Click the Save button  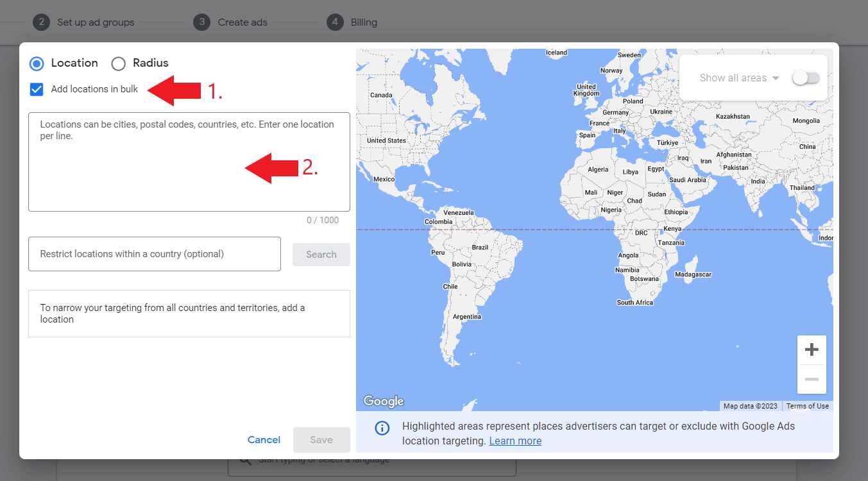click(321, 439)
